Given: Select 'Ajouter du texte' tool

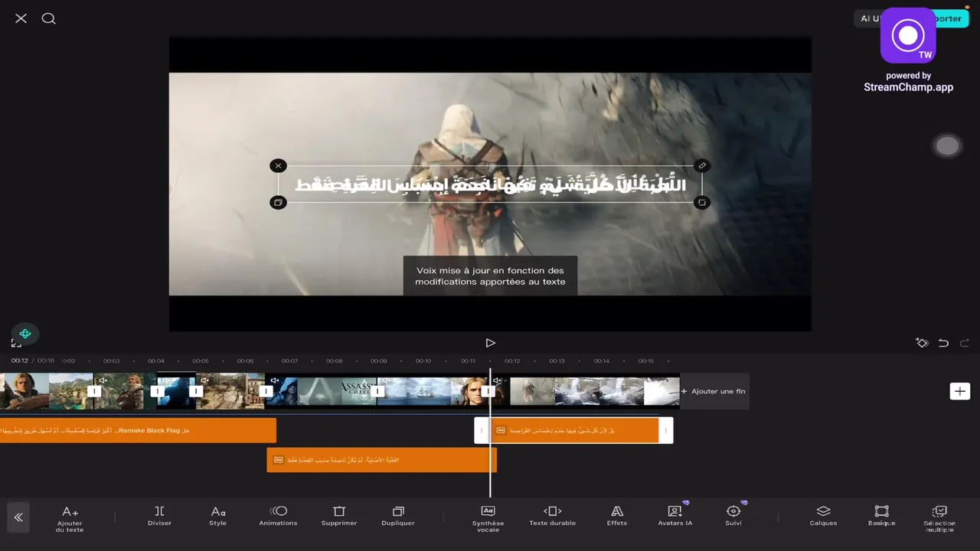Looking at the screenshot, I should pyautogui.click(x=70, y=518).
